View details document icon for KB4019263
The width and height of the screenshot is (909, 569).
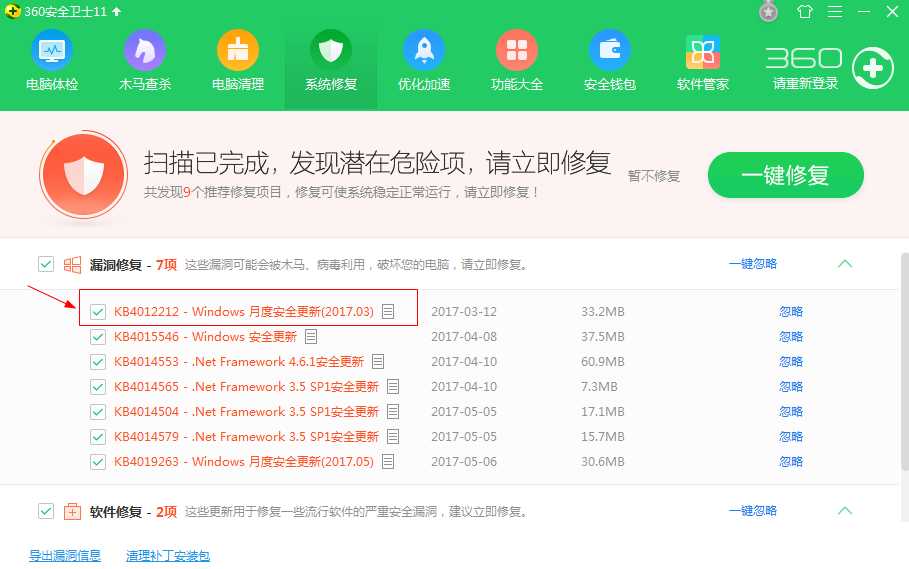[x=388, y=462]
